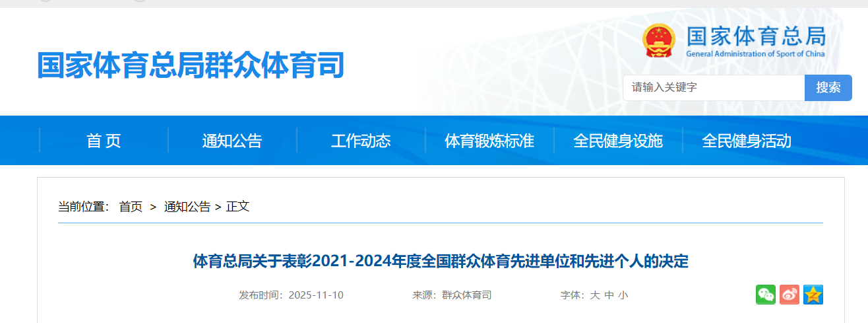Open 工作动态 navigation item
This screenshot has height=323, width=868.
(x=361, y=141)
